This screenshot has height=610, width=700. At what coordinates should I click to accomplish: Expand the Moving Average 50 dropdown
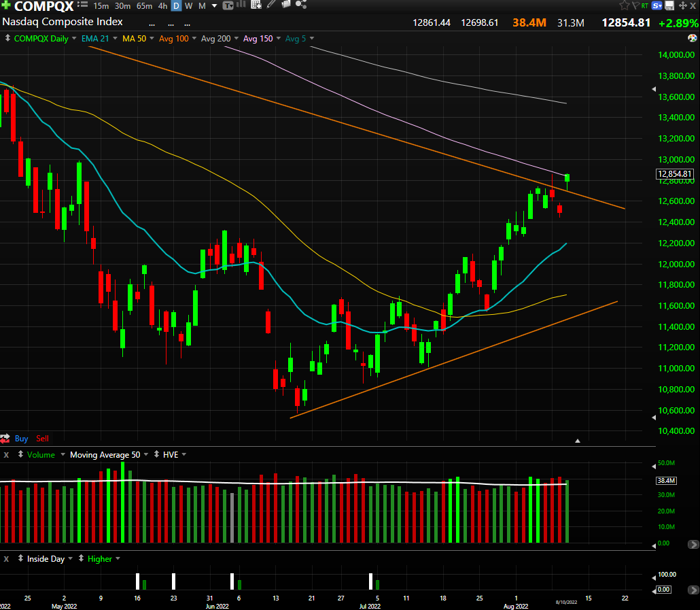click(x=146, y=454)
